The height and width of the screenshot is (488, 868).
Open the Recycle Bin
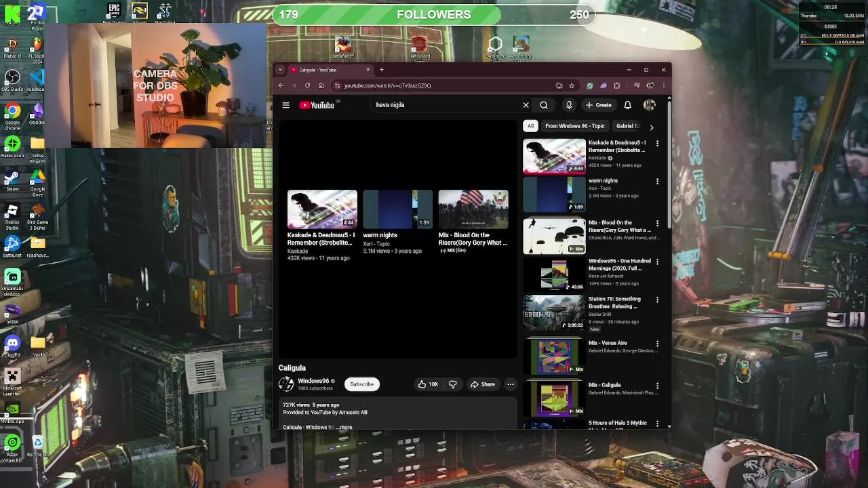[37, 445]
